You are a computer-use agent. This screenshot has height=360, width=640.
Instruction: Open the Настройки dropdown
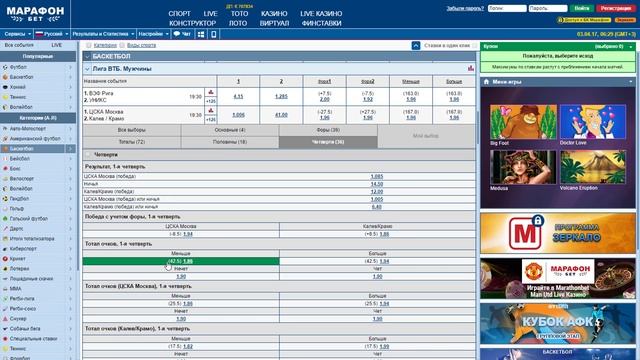pos(153,34)
